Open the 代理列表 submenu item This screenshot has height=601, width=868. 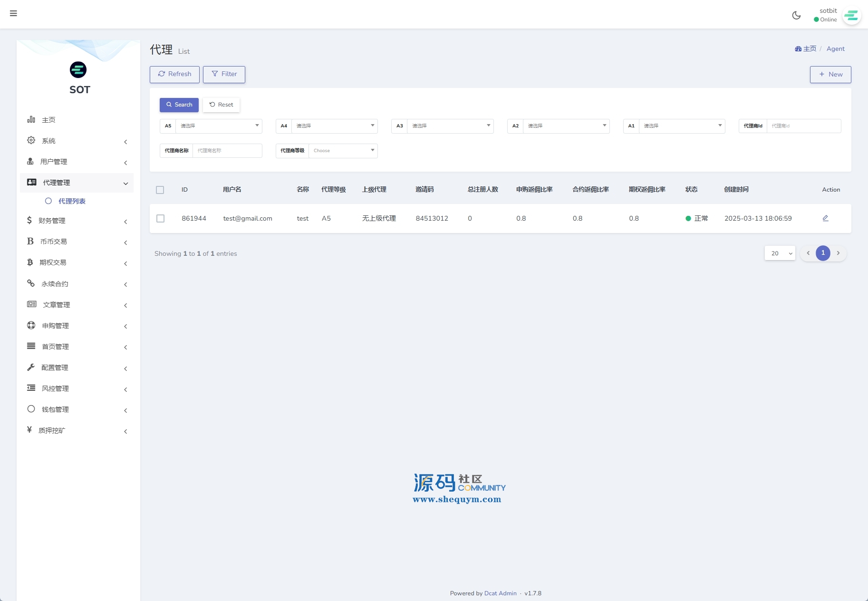tap(72, 201)
